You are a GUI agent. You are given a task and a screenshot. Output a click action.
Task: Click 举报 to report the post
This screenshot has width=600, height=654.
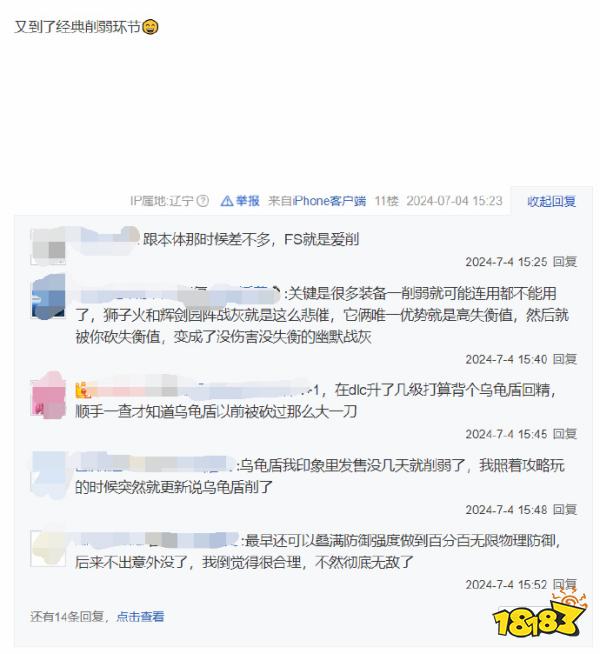pos(248,201)
